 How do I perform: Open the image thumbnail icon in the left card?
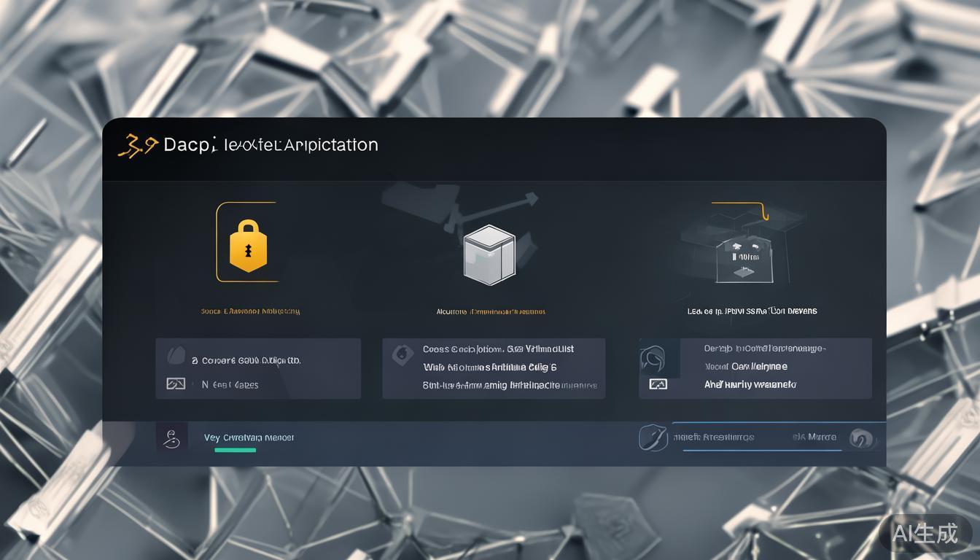pos(175,384)
